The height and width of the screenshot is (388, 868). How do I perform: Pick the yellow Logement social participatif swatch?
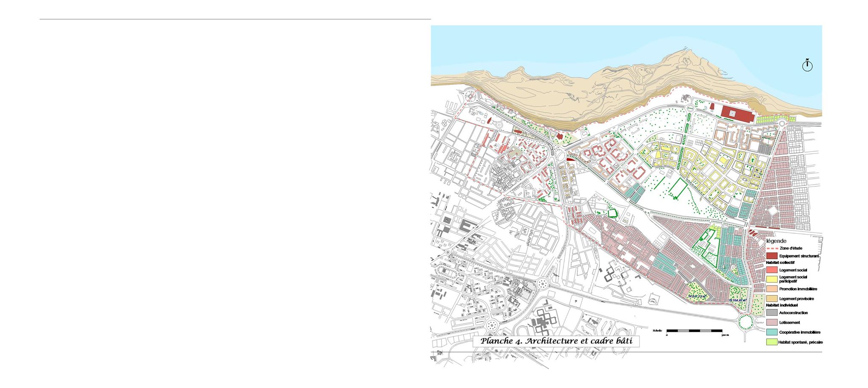click(x=772, y=279)
